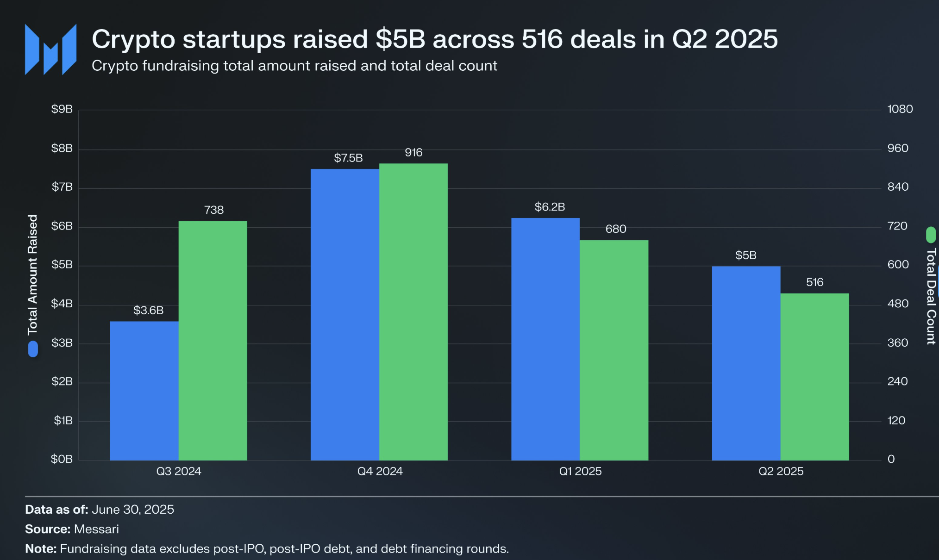
Task: Select the blue Q3 2024 amount raised bar
Action: 144,391
